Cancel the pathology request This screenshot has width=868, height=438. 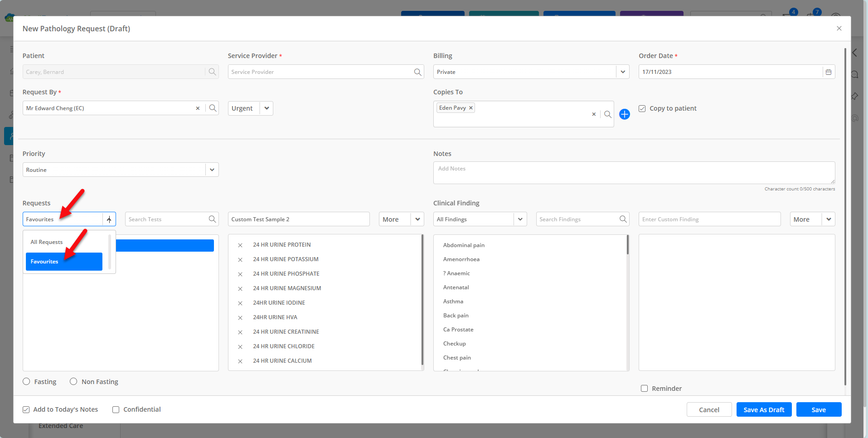(x=709, y=409)
